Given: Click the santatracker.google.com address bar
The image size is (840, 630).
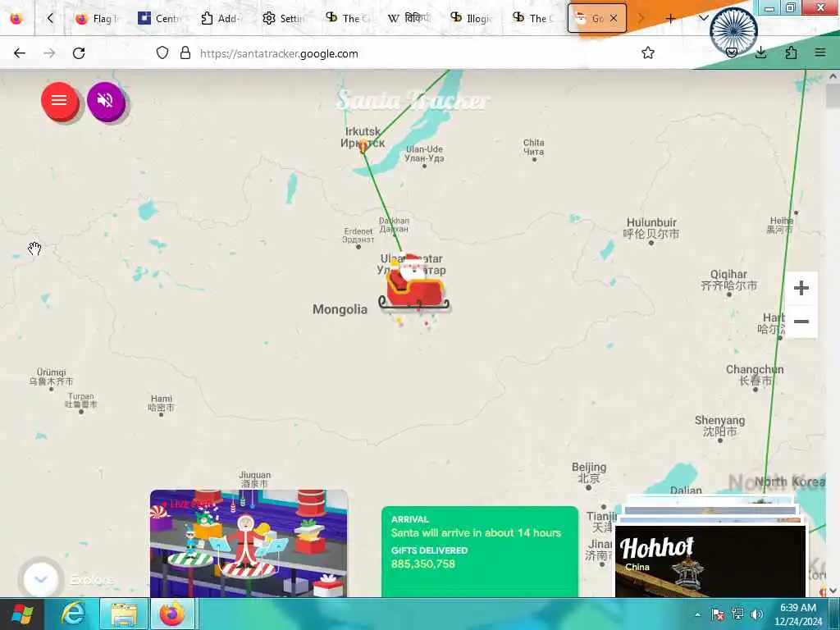Looking at the screenshot, I should click(x=279, y=53).
